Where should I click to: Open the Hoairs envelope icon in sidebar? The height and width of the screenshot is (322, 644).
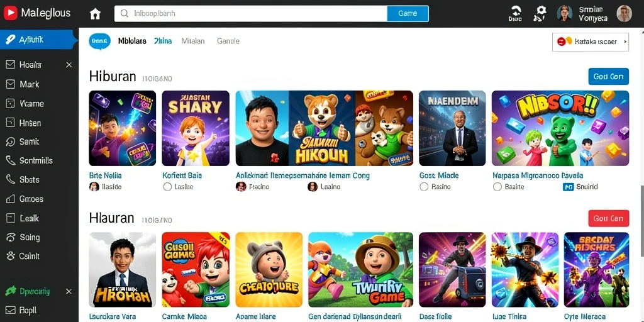tap(10, 65)
